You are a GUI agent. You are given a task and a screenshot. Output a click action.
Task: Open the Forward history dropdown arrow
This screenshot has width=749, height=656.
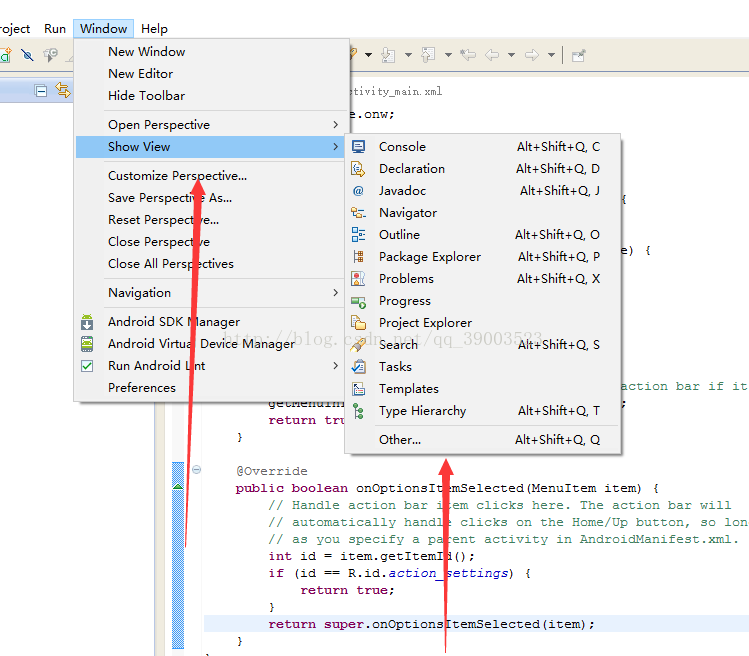[x=551, y=55]
